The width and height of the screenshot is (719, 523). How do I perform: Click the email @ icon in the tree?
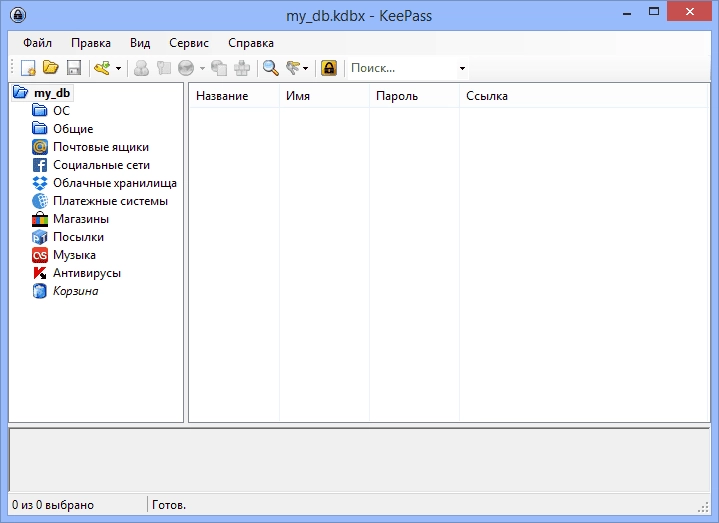(x=40, y=147)
